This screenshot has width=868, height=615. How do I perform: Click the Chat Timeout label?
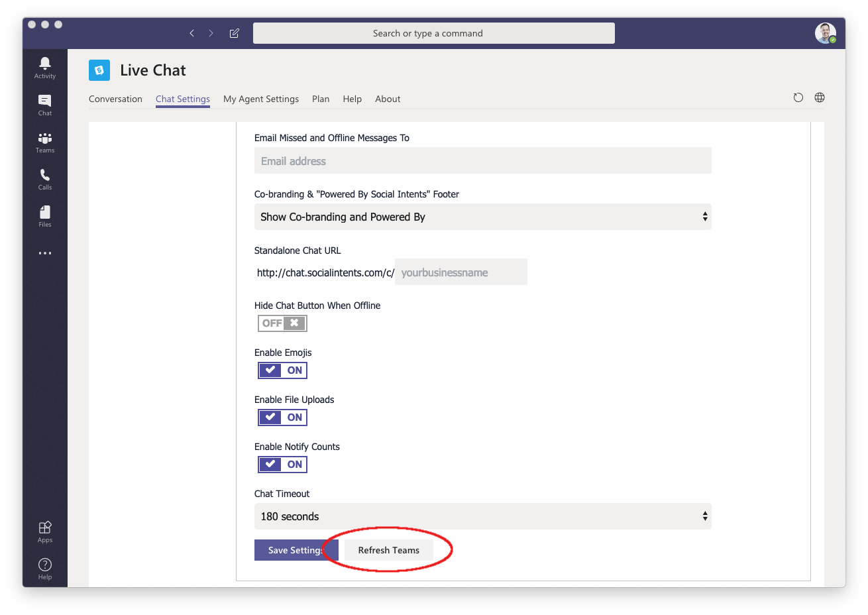[x=282, y=494]
